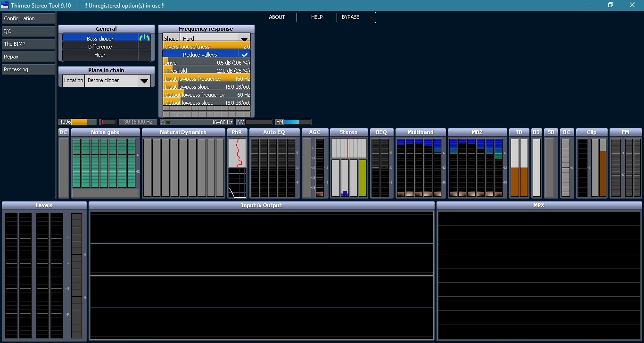Viewport: 644px width, 343px height.
Task: Click the Input & Output panel header
Action: [x=261, y=205]
